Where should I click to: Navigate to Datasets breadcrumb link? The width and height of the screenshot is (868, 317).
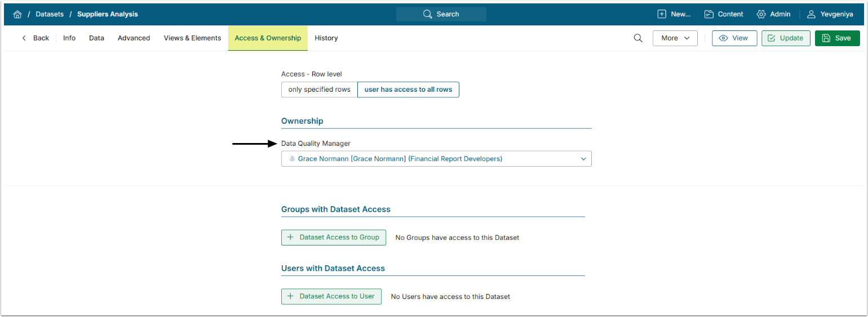tap(50, 14)
